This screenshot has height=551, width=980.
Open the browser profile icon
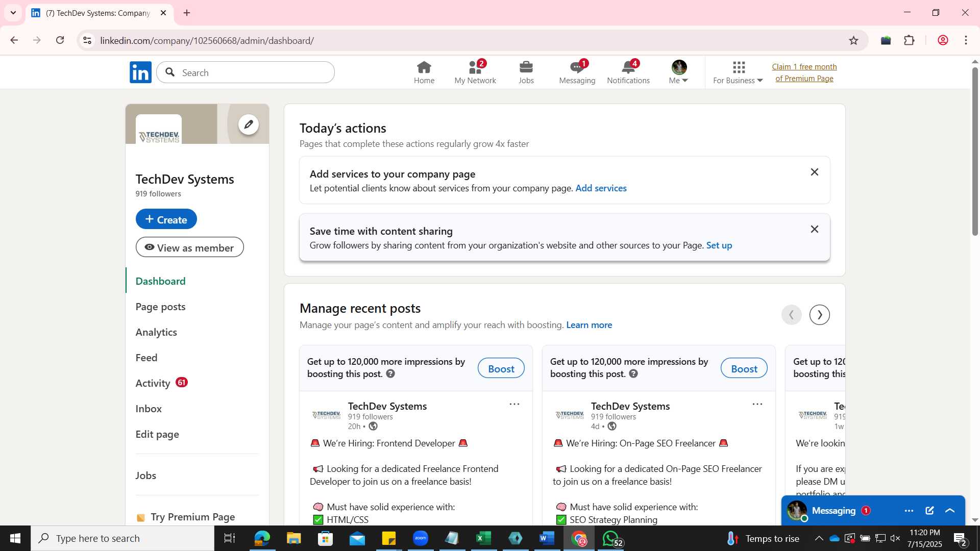pyautogui.click(x=943, y=40)
